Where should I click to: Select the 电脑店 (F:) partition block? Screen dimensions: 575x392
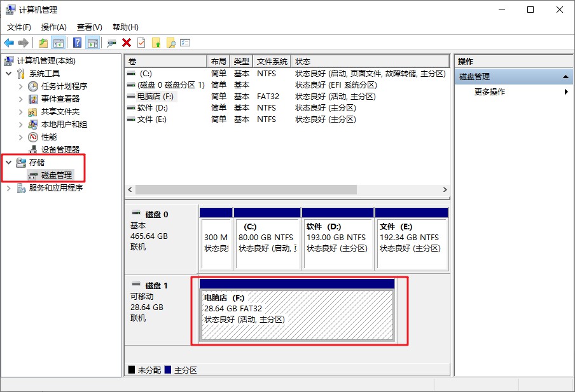296,315
